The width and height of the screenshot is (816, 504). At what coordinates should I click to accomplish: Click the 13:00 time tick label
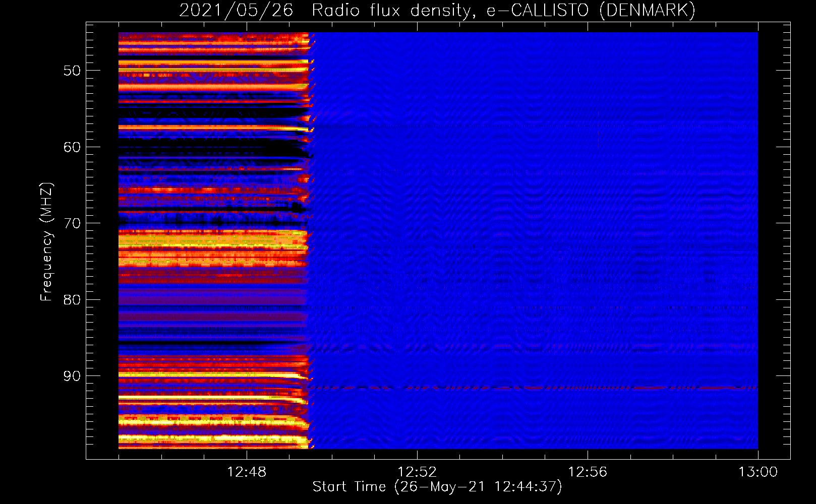point(758,472)
